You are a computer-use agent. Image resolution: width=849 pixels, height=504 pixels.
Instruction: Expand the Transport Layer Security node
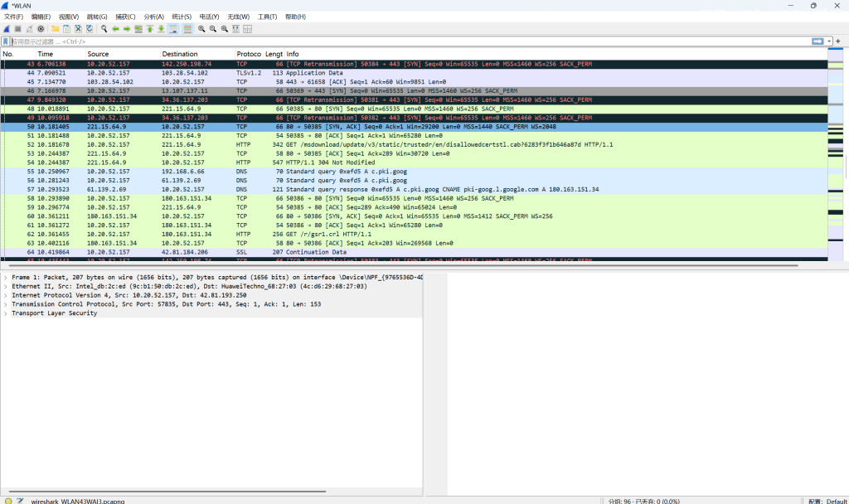6,313
